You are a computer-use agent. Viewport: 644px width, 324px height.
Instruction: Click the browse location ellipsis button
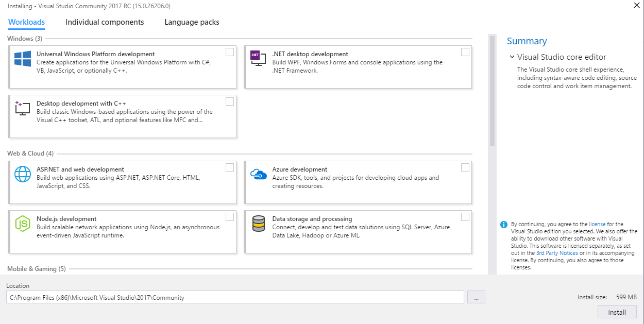pos(476,297)
